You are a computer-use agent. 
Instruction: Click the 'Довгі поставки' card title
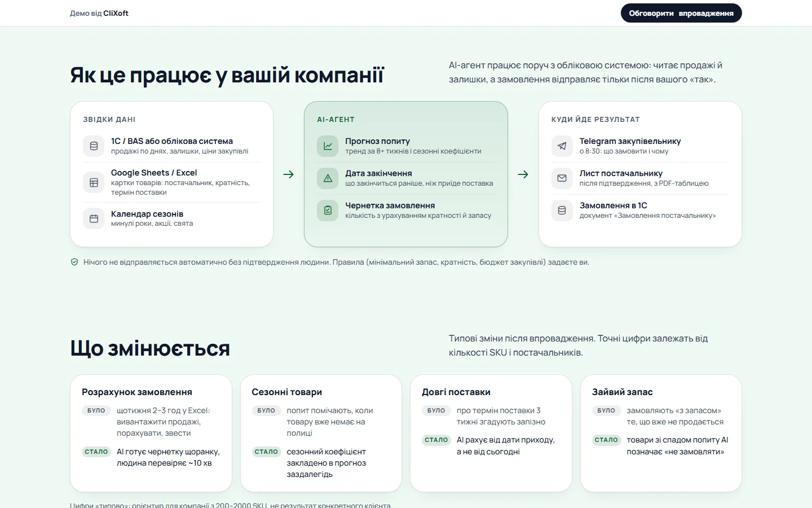click(x=456, y=392)
